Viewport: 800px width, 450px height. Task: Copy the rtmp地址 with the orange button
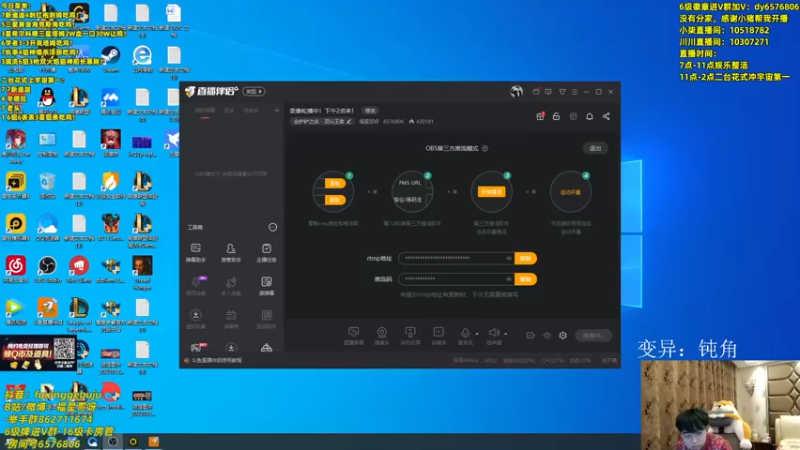pos(526,258)
